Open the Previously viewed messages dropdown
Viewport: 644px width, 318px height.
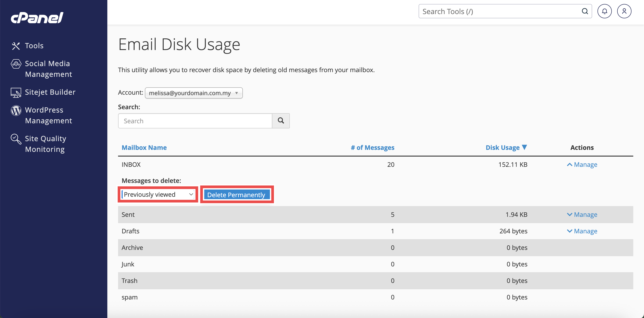tap(158, 195)
